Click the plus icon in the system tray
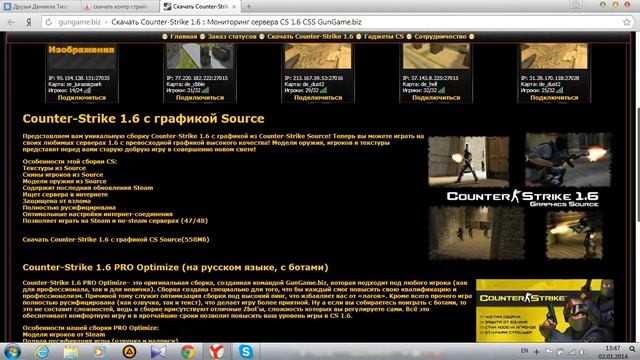 [536, 352]
